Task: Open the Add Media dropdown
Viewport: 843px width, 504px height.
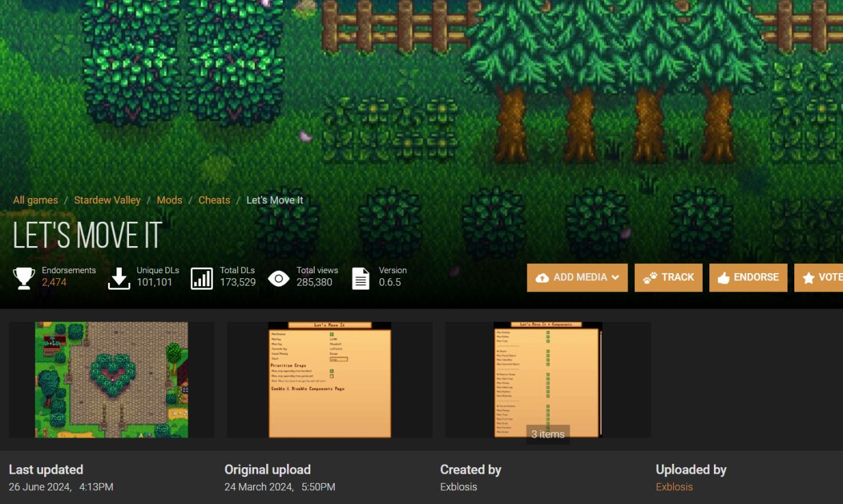Action: tap(578, 278)
